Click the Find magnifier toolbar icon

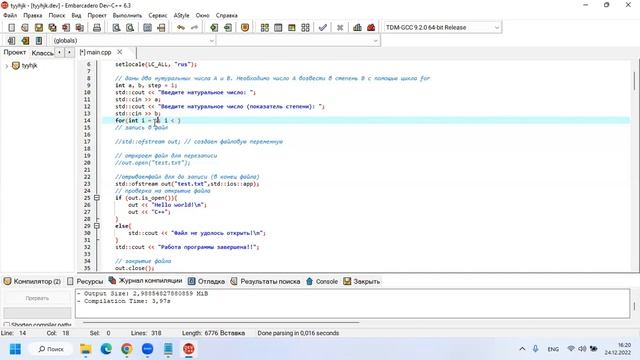point(116,27)
